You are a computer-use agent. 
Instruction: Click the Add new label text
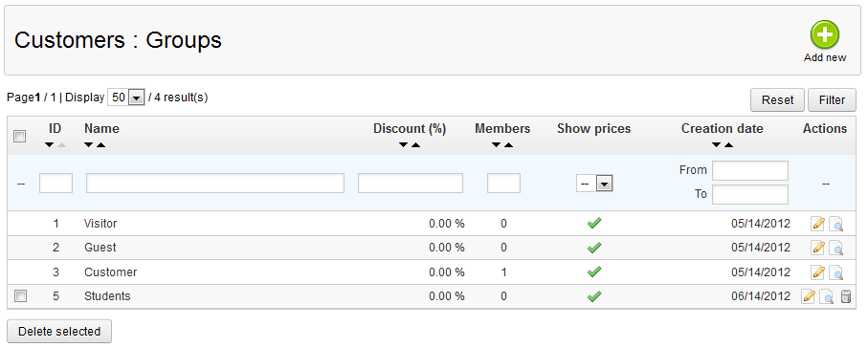point(825,57)
